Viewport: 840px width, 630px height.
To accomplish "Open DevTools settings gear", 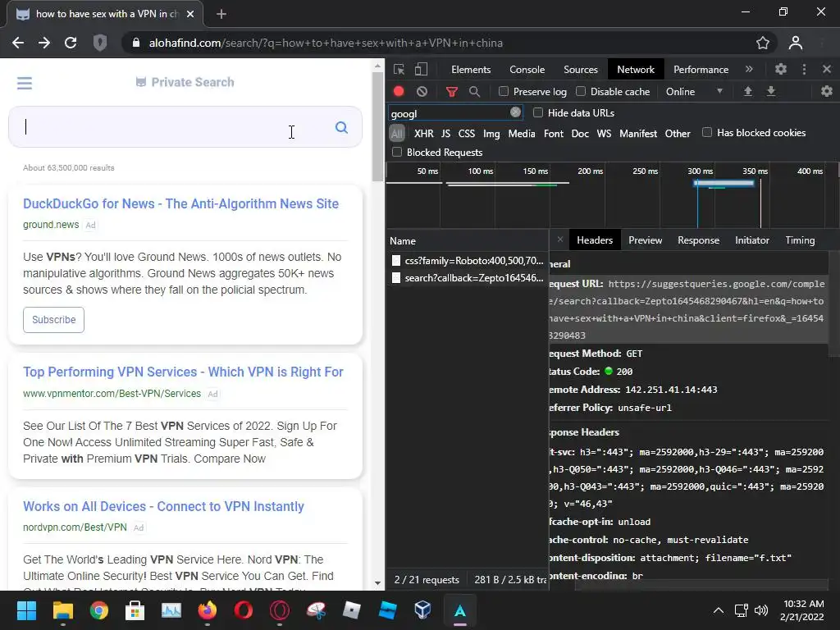I will pos(781,69).
